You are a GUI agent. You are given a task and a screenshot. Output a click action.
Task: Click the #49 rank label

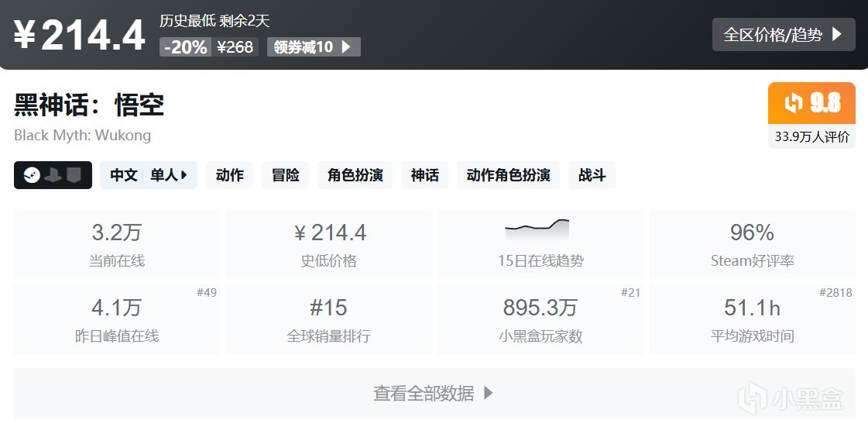[x=207, y=292]
